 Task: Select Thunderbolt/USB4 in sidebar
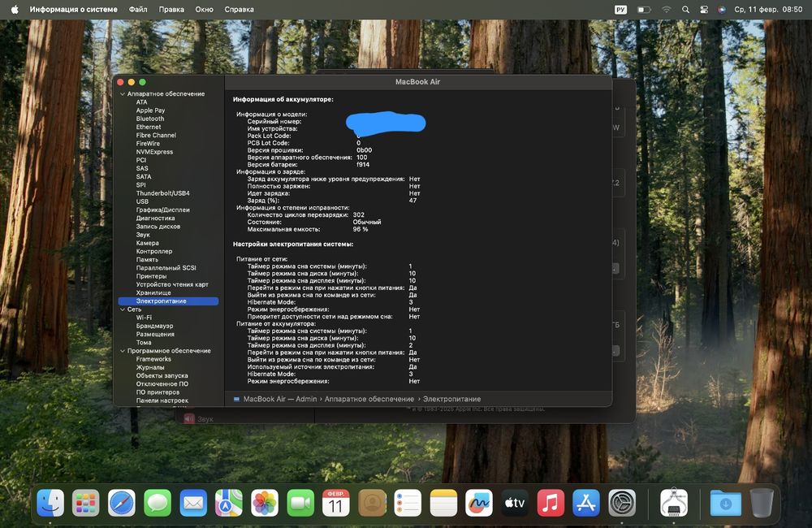click(162, 193)
